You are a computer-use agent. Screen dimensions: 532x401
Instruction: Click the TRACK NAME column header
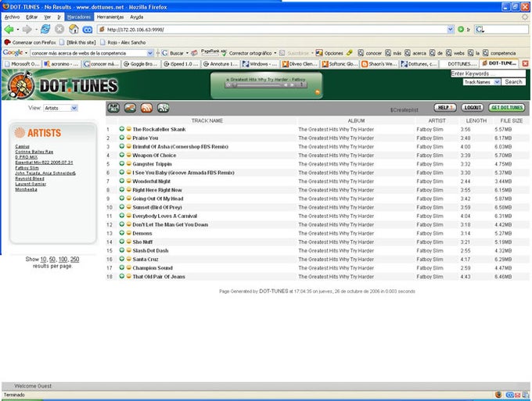(x=207, y=120)
